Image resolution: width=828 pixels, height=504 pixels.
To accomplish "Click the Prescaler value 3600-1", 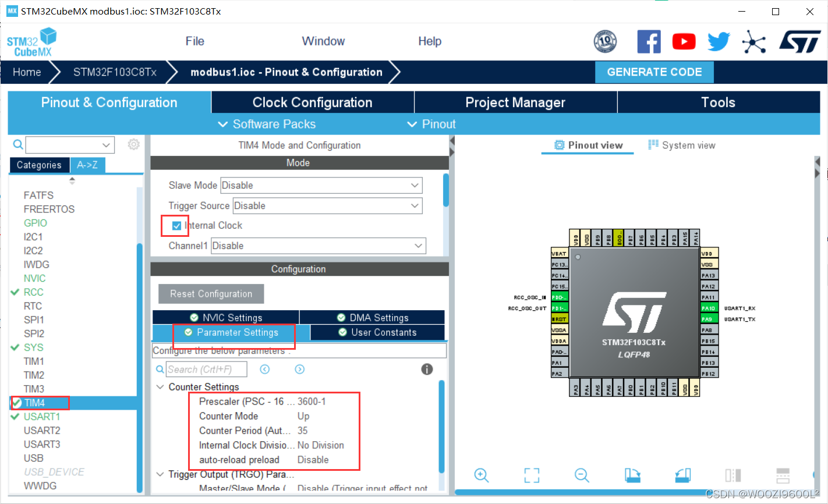I will pos(312,402).
